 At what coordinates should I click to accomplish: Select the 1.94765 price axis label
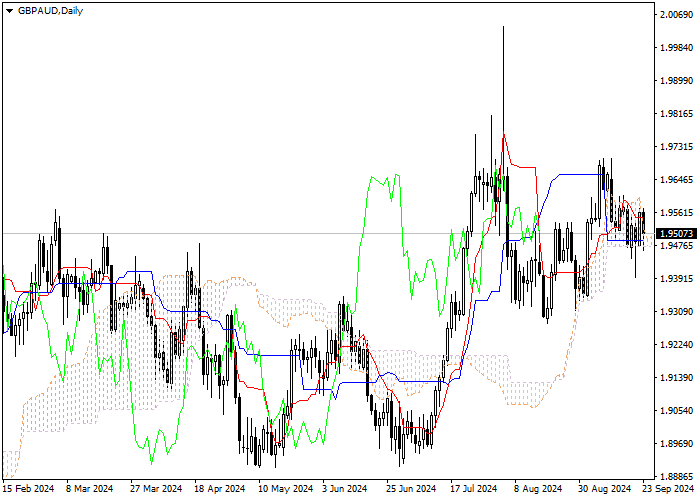(676, 246)
